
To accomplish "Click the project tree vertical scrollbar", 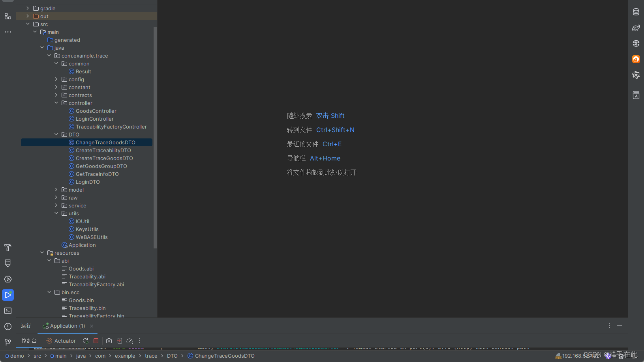I will click(x=155, y=138).
